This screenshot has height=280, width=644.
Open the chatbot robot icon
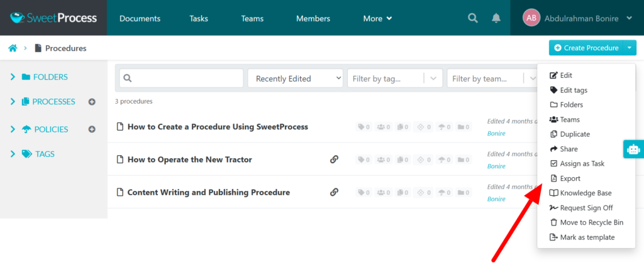pos(633,149)
